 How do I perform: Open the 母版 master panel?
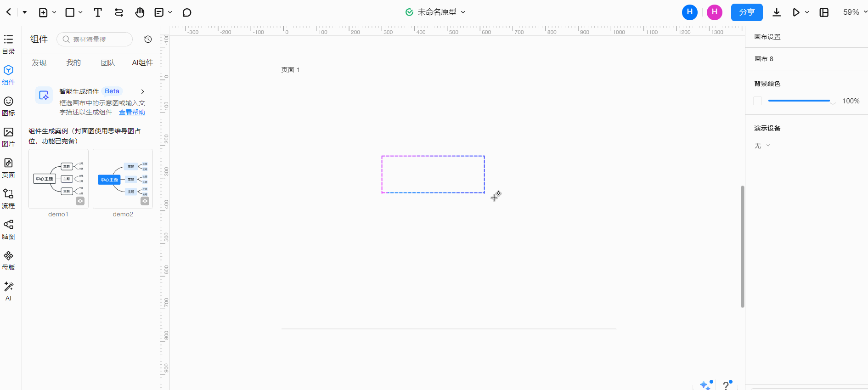click(x=8, y=260)
